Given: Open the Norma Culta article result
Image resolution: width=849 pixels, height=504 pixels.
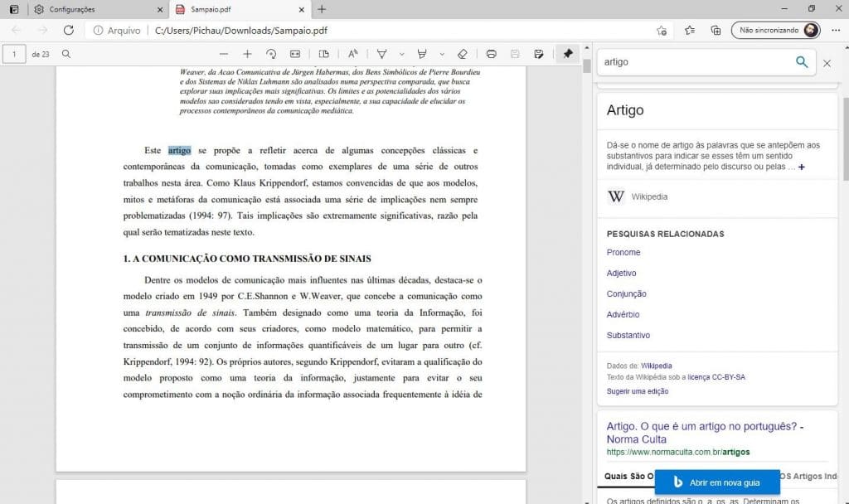Looking at the screenshot, I should pyautogui.click(x=705, y=433).
